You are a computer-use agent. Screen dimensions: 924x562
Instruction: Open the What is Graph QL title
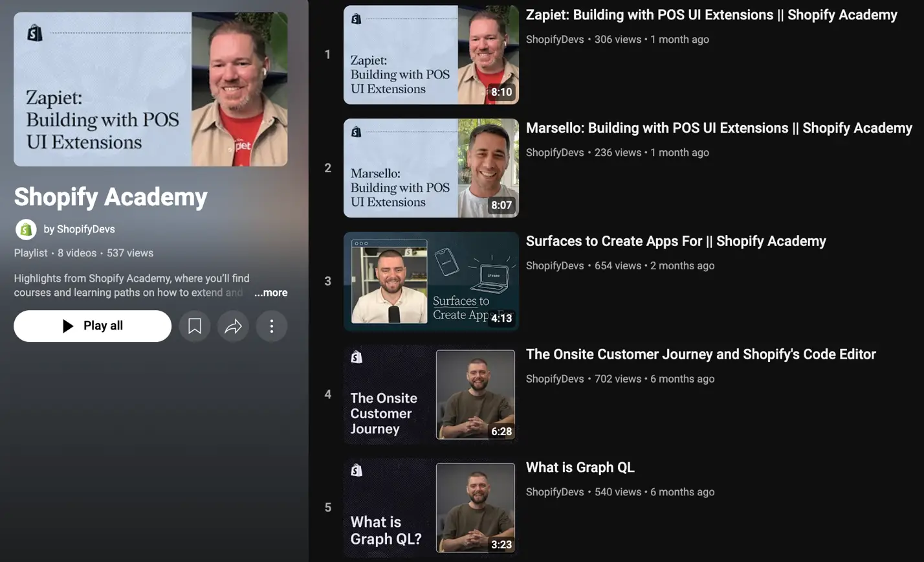(580, 467)
